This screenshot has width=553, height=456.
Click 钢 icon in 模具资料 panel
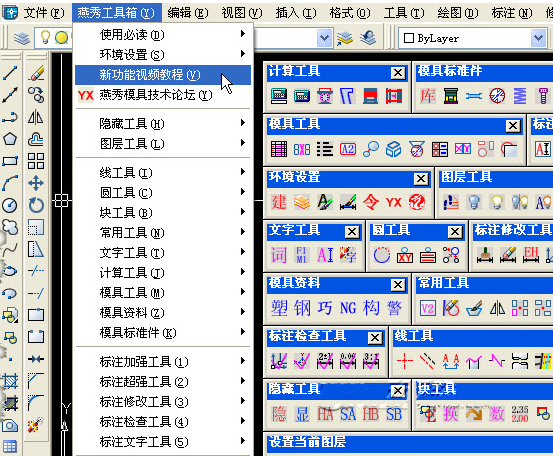tap(302, 308)
